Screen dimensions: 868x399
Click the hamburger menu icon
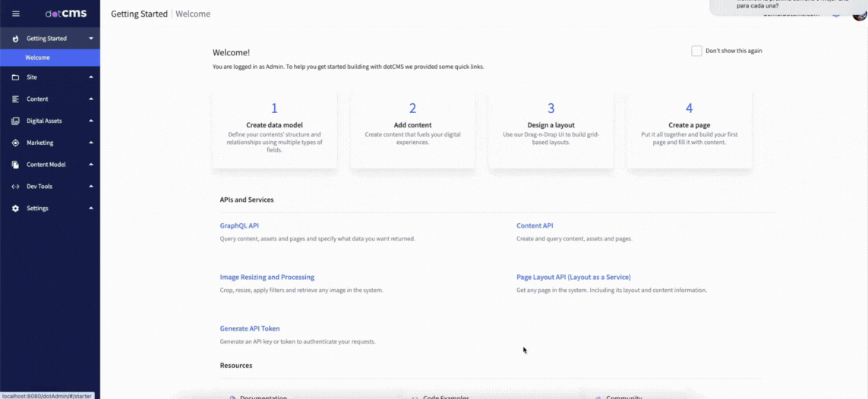(15, 14)
